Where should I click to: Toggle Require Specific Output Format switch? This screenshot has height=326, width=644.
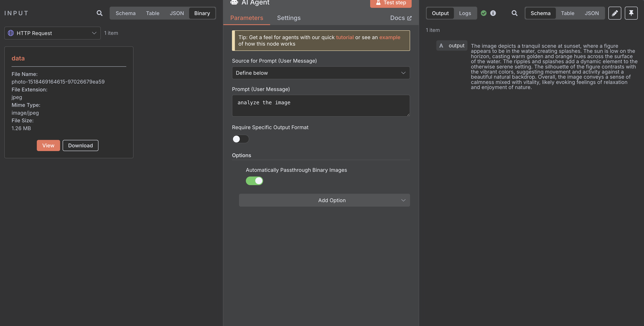pyautogui.click(x=240, y=139)
